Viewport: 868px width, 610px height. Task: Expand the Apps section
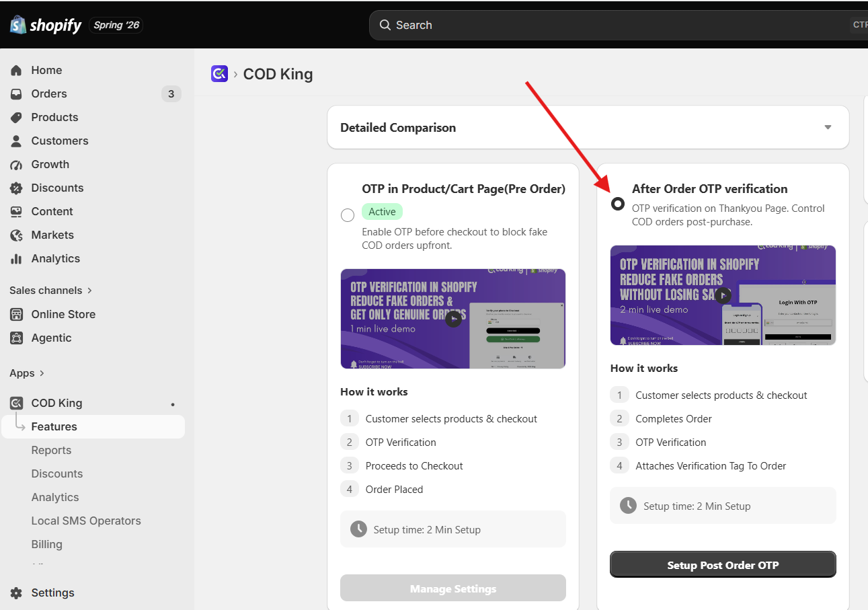click(27, 373)
